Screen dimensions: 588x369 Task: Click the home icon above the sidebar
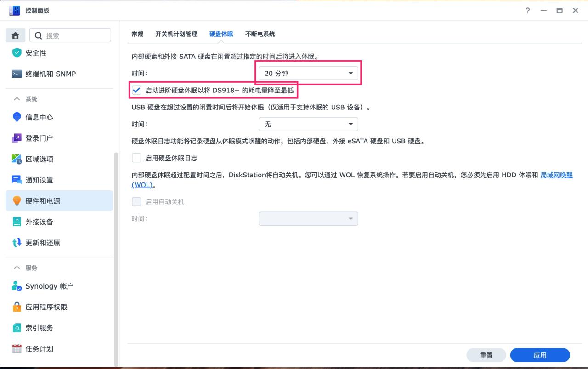click(15, 35)
